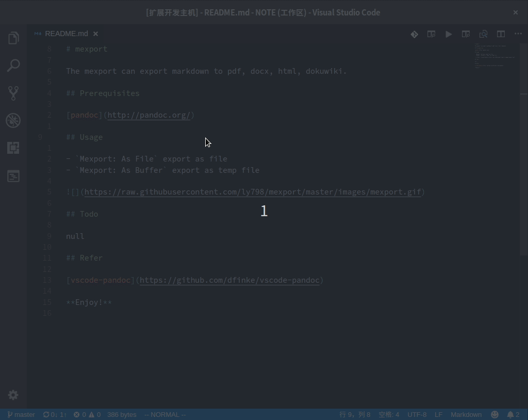The height and width of the screenshot is (420, 528).
Task: Open the github.com/dfinke/vscode-pandoc link
Action: (x=229, y=280)
